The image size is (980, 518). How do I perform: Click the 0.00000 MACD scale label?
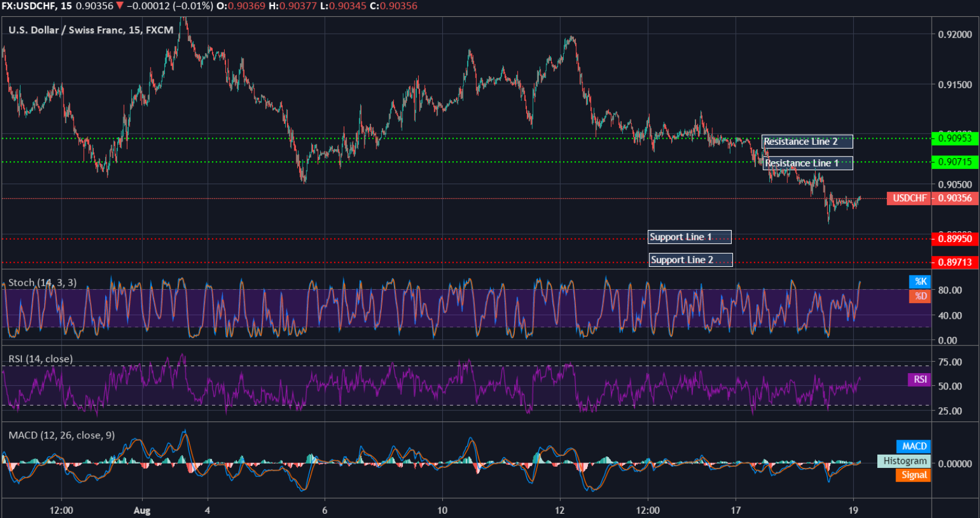point(955,464)
